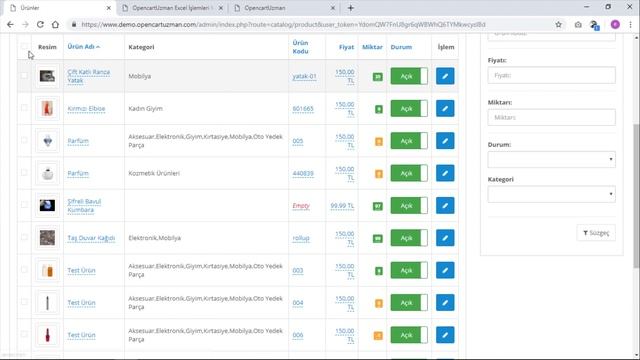Click product code 601665

[x=303, y=109]
